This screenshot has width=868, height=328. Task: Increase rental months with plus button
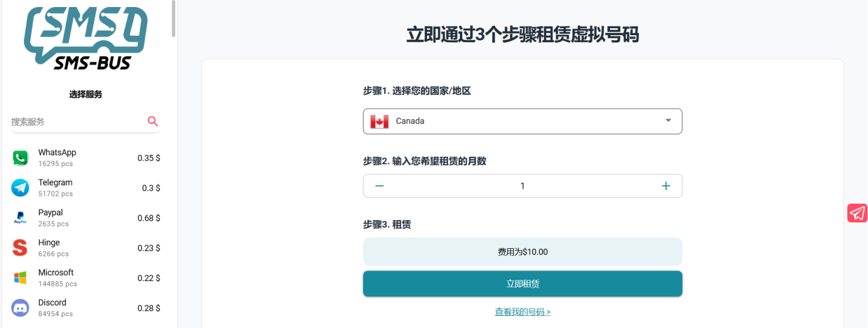[x=666, y=186]
